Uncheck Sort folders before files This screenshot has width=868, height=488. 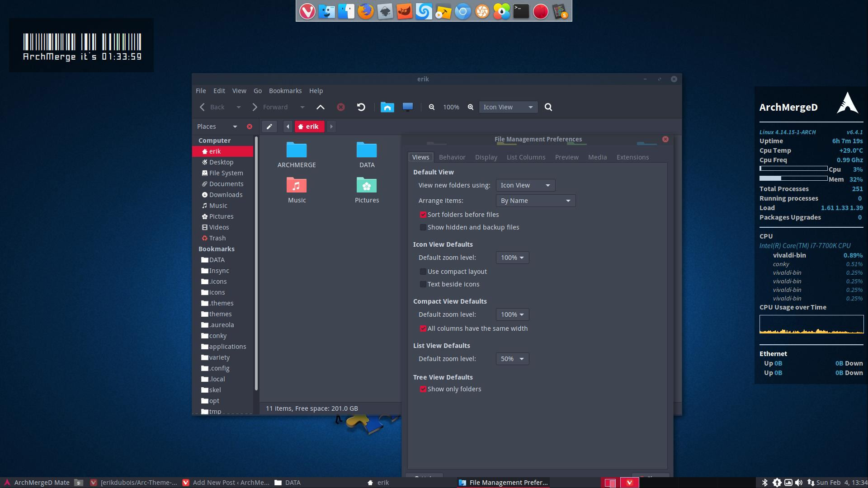click(x=423, y=215)
